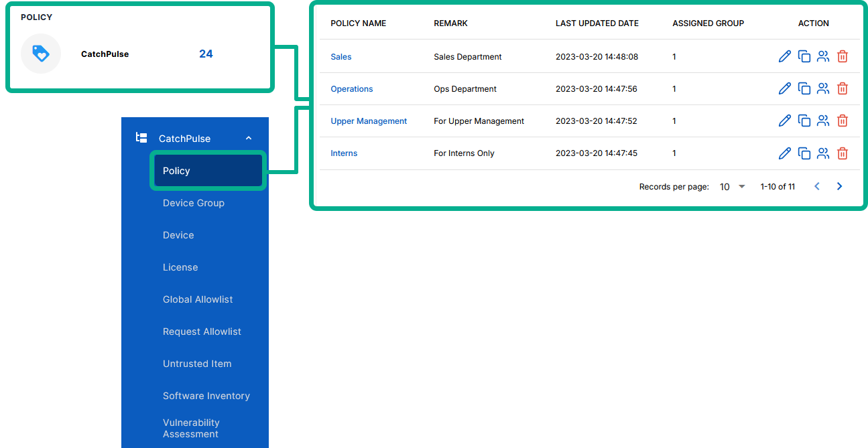The image size is (868, 448).
Task: Click the edit pencil icon for Sales policy
Action: click(785, 57)
